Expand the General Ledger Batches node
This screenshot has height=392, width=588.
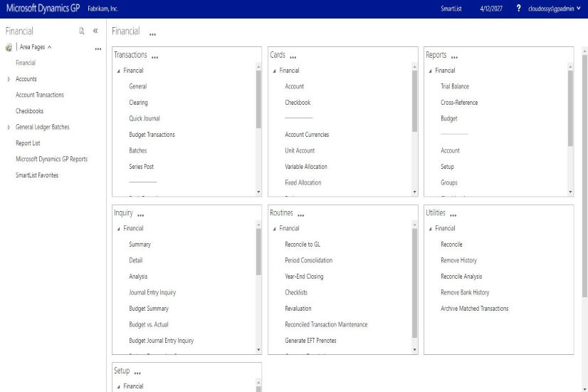pyautogui.click(x=9, y=128)
